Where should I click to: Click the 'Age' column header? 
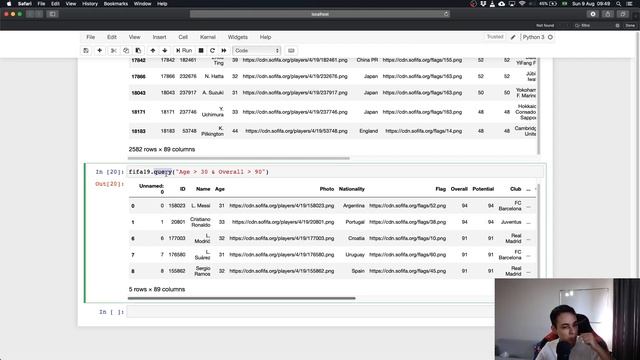point(220,189)
